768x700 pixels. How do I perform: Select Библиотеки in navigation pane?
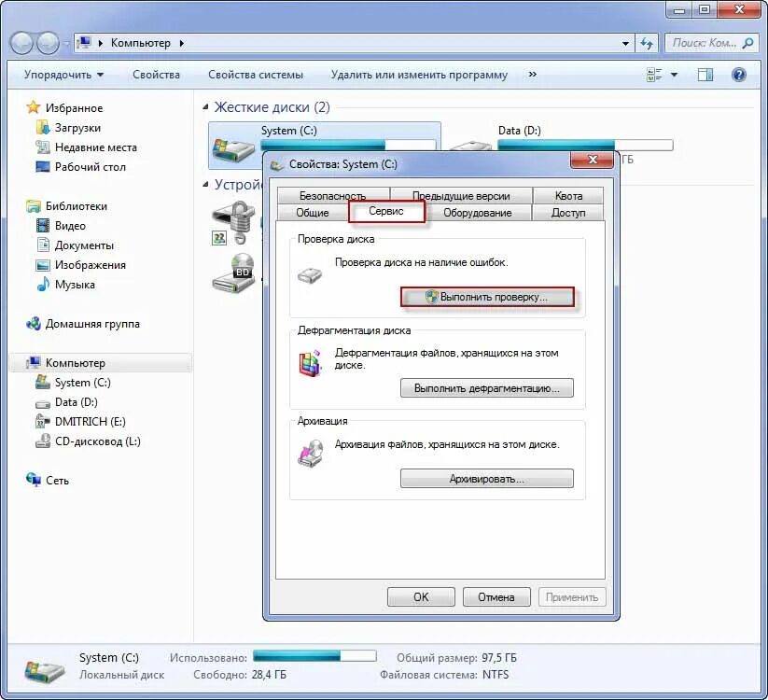coord(66,206)
